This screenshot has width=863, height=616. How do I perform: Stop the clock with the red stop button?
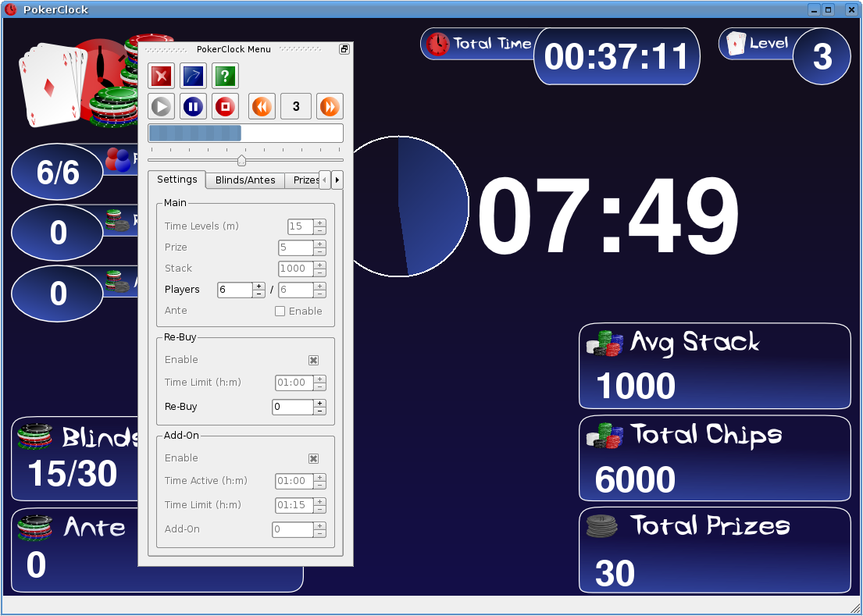click(225, 106)
